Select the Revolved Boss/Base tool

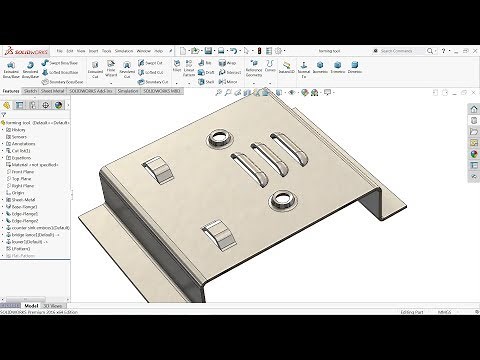[x=30, y=70]
